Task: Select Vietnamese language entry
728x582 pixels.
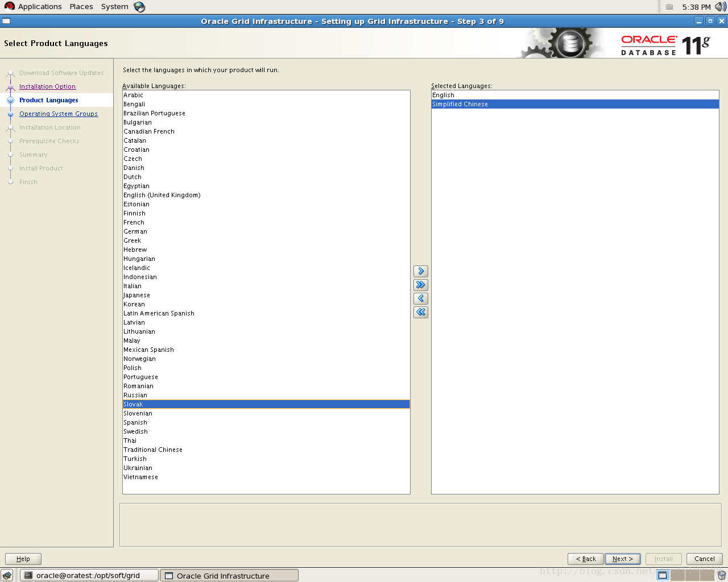Action: (266, 477)
